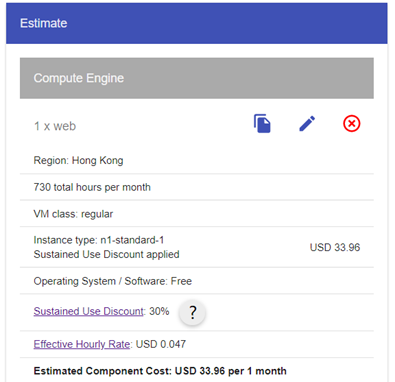Edit the web instance using the pencil icon
This screenshot has width=395, height=382.
click(307, 124)
